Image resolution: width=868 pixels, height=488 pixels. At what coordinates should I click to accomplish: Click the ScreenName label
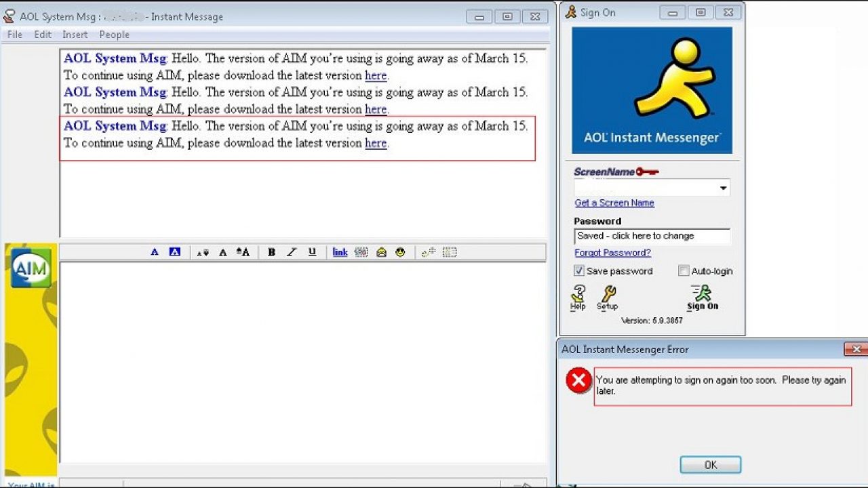coord(604,171)
